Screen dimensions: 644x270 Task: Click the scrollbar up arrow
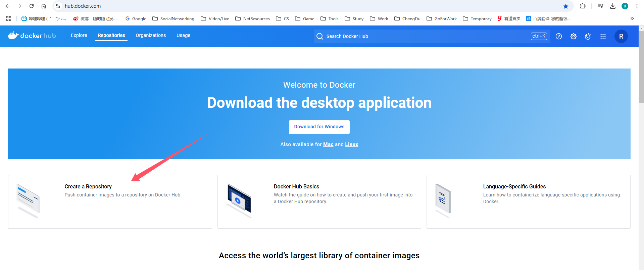(641, 28)
